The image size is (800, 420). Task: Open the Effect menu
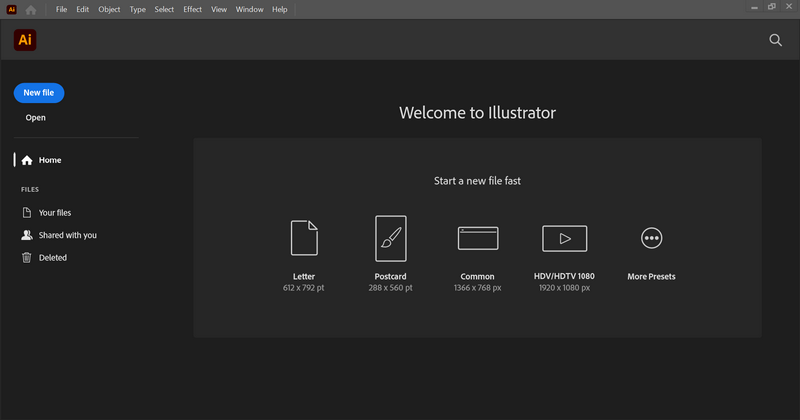[192, 9]
